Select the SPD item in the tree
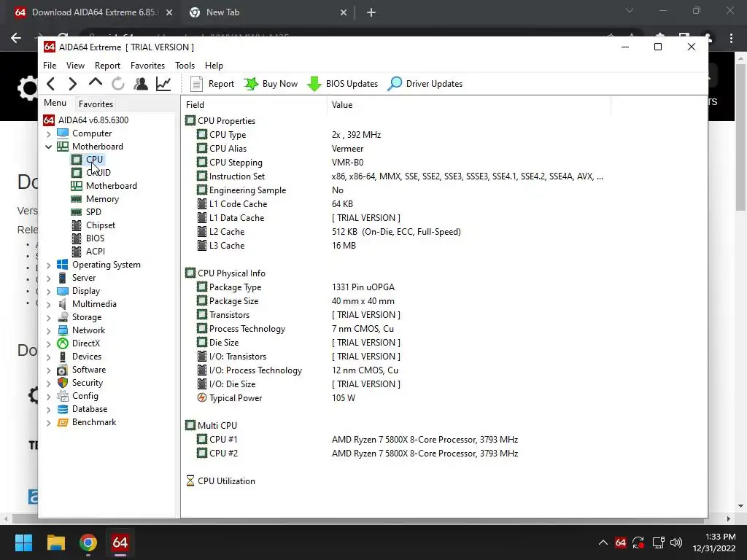This screenshot has height=560, width=747. (x=86, y=212)
